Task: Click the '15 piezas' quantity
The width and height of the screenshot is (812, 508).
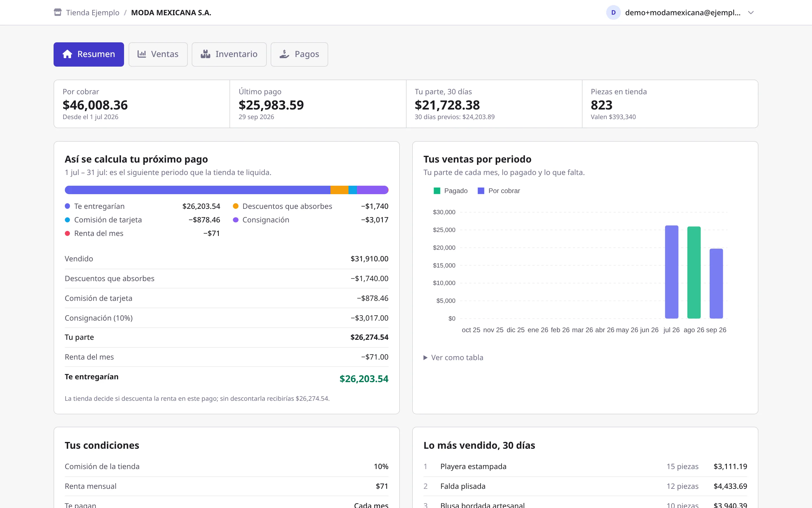Action: (x=683, y=466)
